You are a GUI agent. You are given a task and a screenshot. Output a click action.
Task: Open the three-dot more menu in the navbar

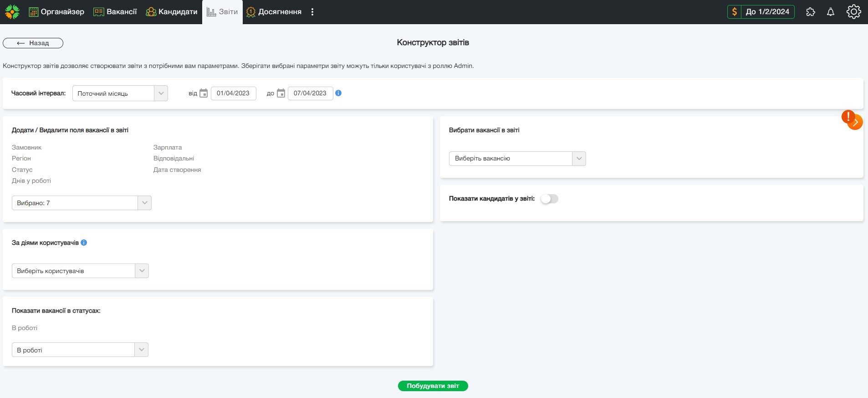coord(312,12)
